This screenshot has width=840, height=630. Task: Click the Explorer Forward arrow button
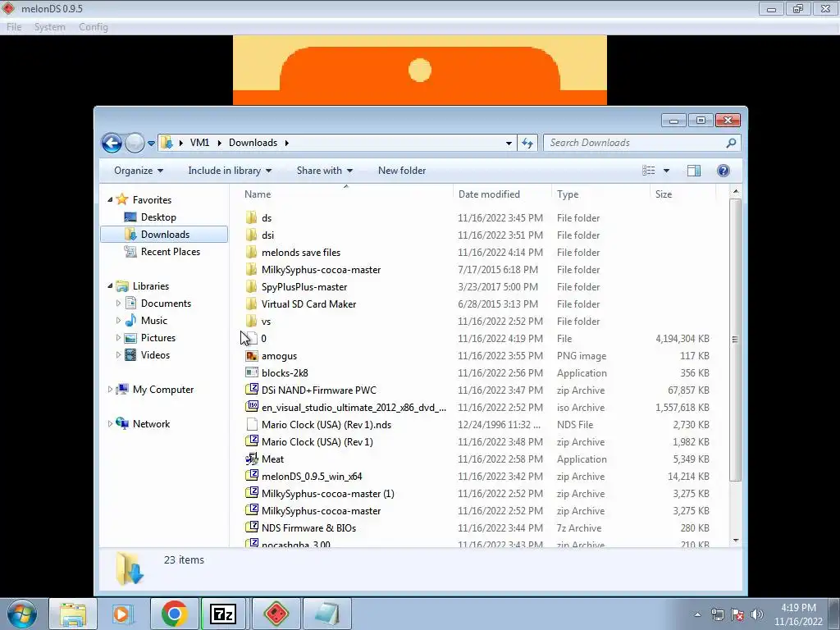coord(135,143)
